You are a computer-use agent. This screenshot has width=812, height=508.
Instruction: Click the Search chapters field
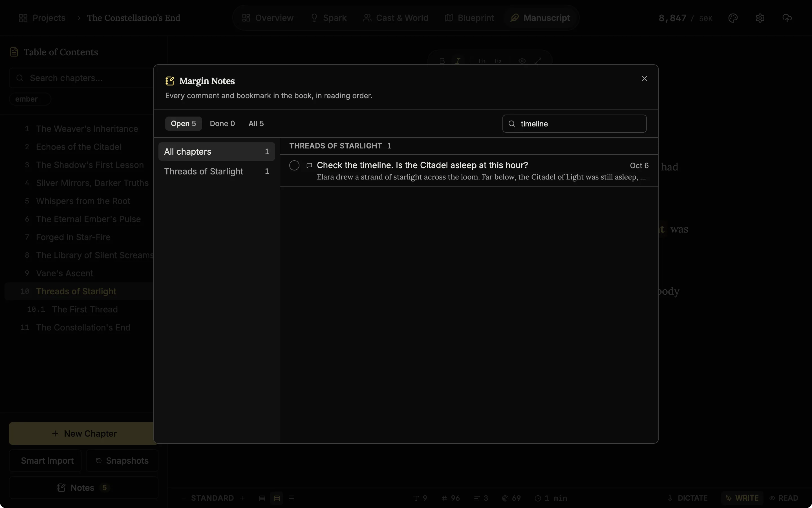[x=83, y=78]
